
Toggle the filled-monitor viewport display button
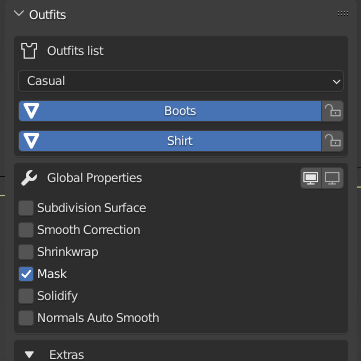click(x=311, y=178)
